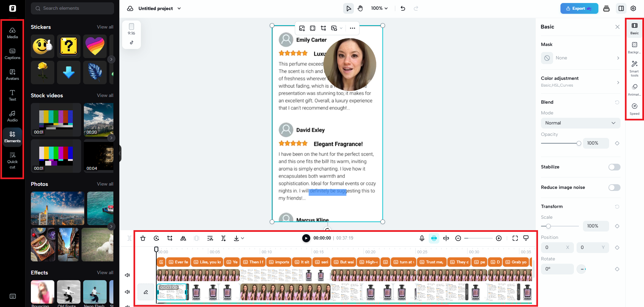
Task: Click the Export button
Action: pyautogui.click(x=579, y=8)
